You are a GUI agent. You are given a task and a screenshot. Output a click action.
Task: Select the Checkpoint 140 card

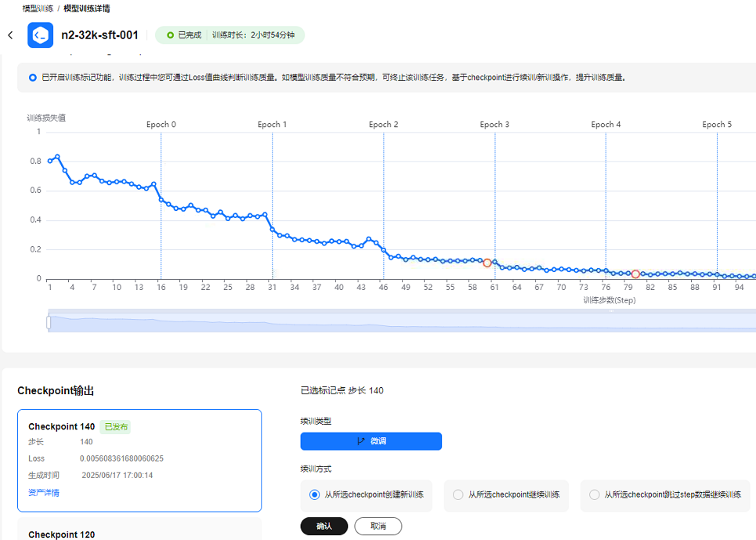tap(139, 460)
